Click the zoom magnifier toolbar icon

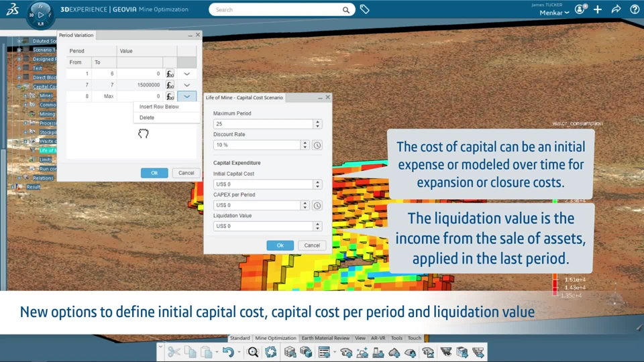click(x=253, y=352)
